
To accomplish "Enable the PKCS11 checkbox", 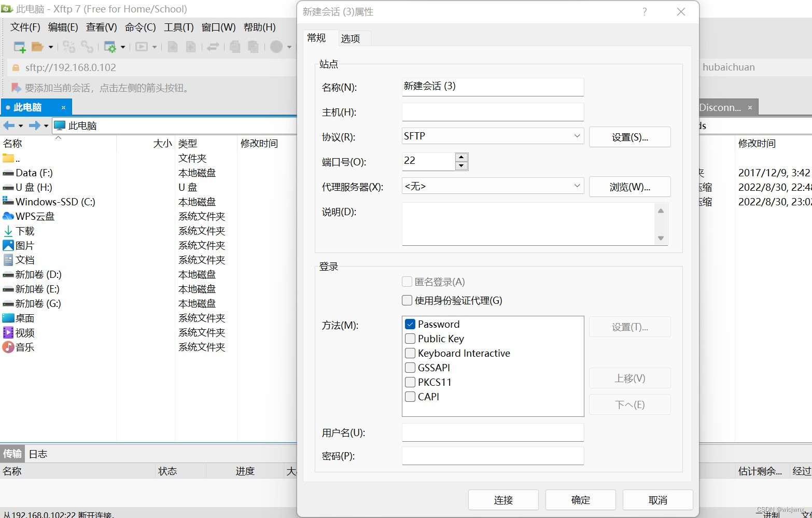I will 410,382.
